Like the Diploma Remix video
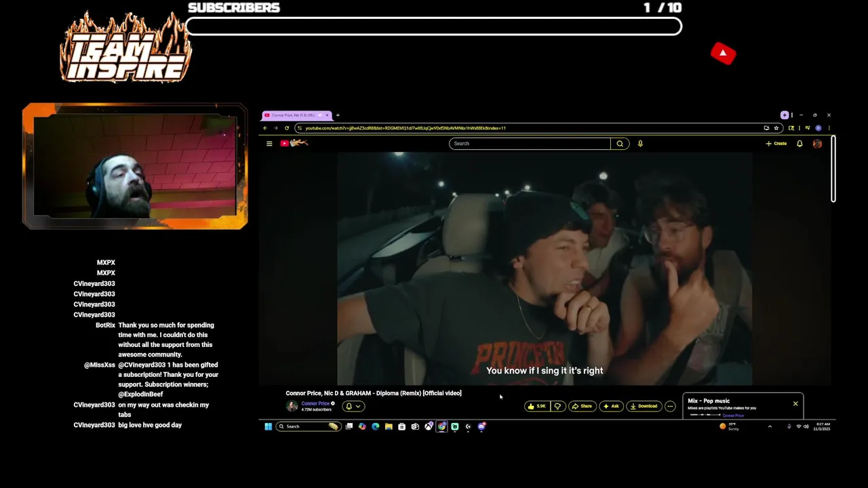868x488 pixels. (x=536, y=406)
